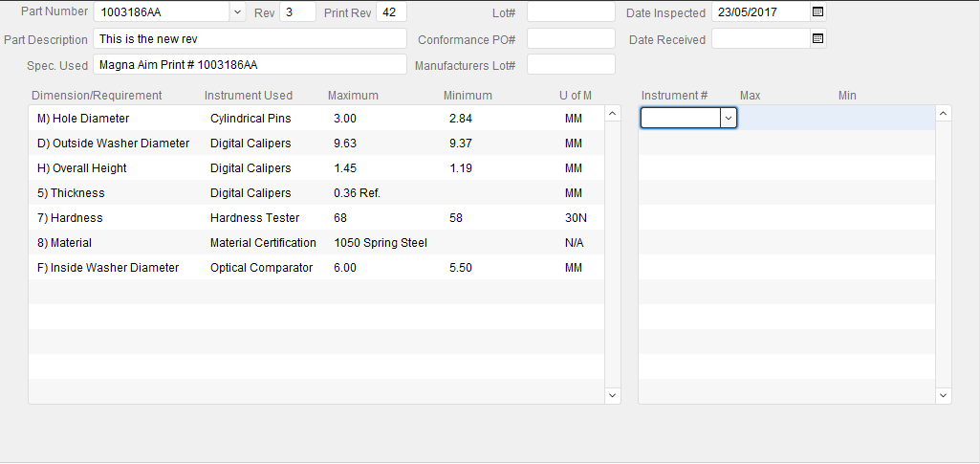The image size is (980, 464).
Task: Select the 8) Material row
Action: [316, 243]
